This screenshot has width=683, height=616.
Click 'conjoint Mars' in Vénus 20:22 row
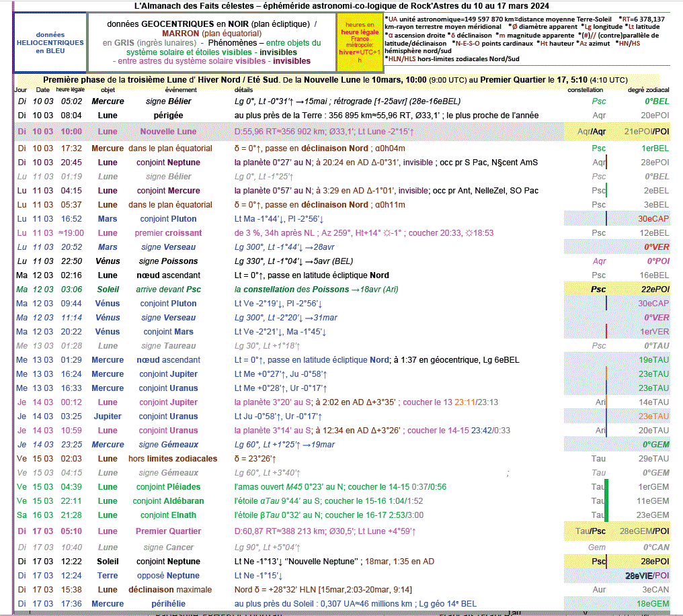[x=168, y=332]
